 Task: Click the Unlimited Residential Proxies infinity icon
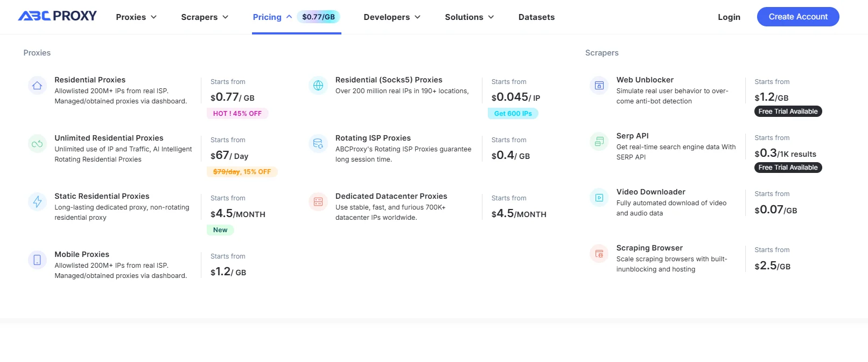(37, 144)
